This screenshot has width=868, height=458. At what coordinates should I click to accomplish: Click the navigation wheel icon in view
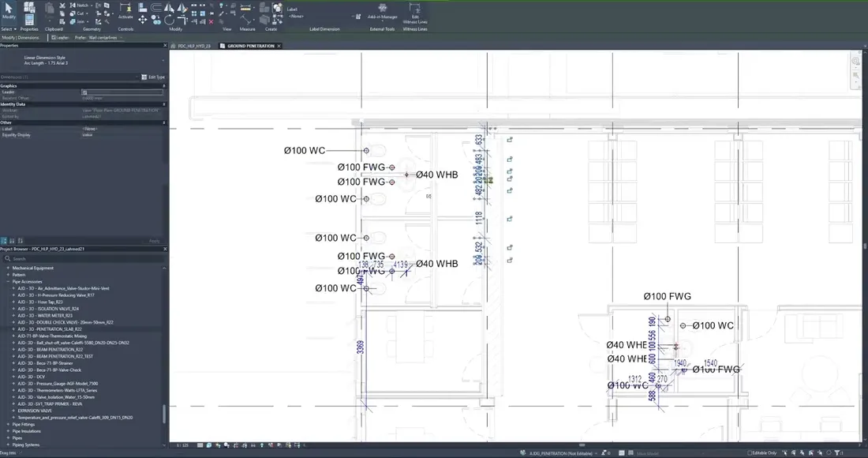(856, 61)
